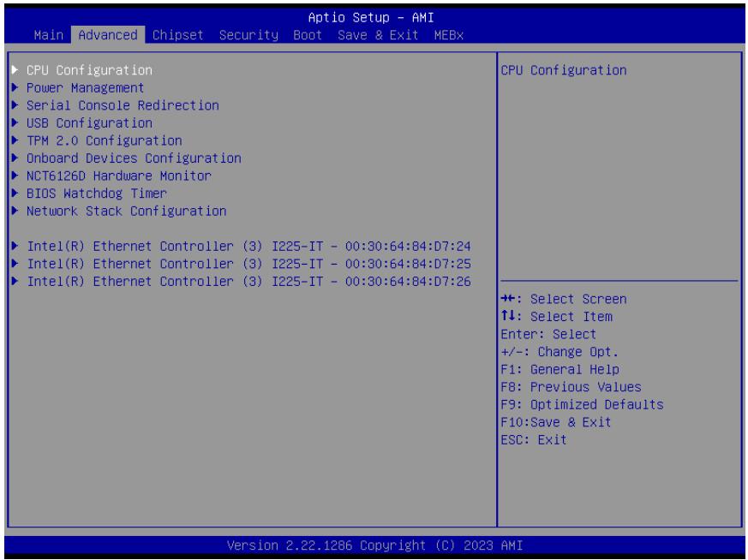Go to the Boot tab

pos(308,35)
